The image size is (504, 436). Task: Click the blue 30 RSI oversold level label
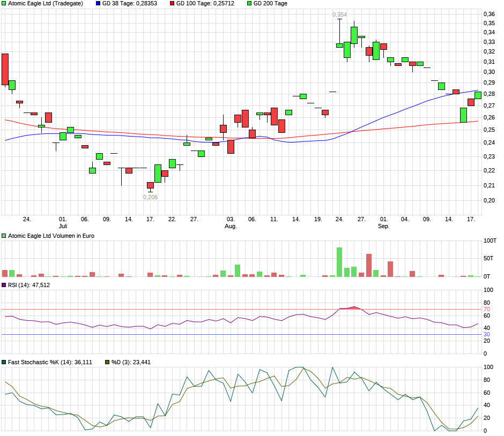point(487,335)
